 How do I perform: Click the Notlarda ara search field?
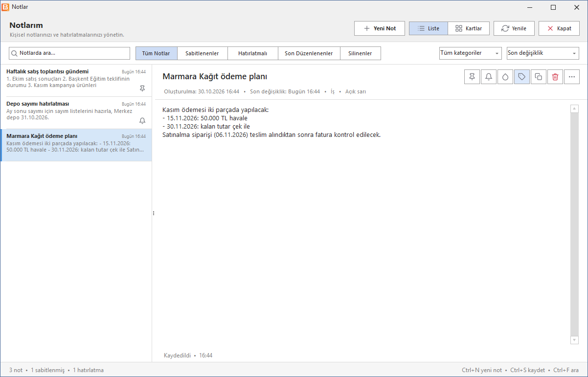pos(69,53)
